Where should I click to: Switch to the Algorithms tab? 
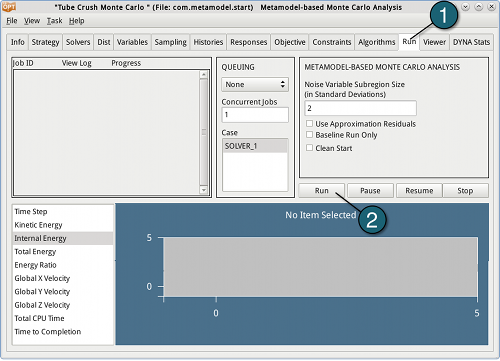[x=377, y=42]
